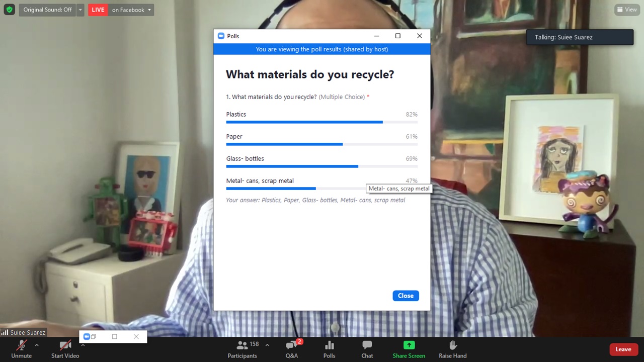This screenshot has height=362, width=644.
Task: Click the Glass- bottles result bar
Action: 321,166
